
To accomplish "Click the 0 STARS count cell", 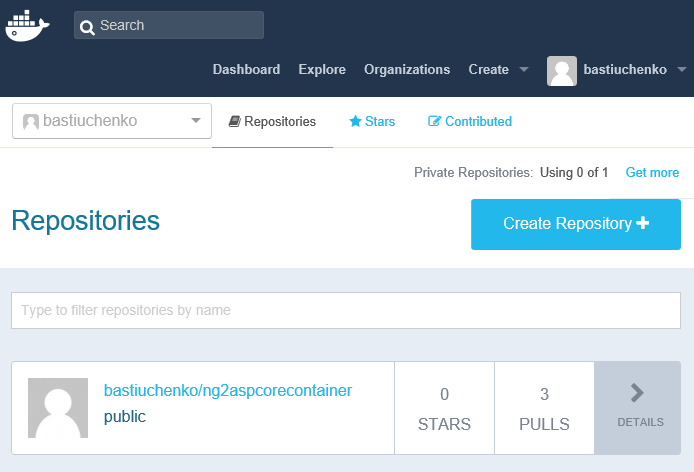I will click(x=444, y=408).
